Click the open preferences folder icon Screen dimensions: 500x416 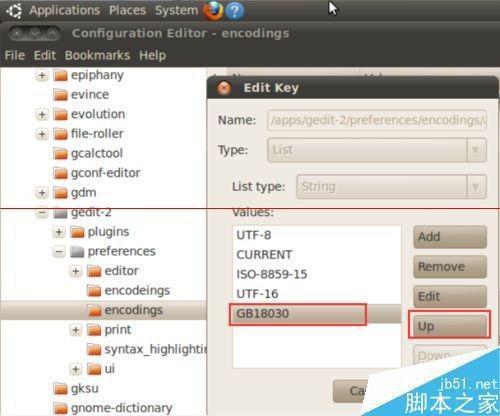click(77, 252)
